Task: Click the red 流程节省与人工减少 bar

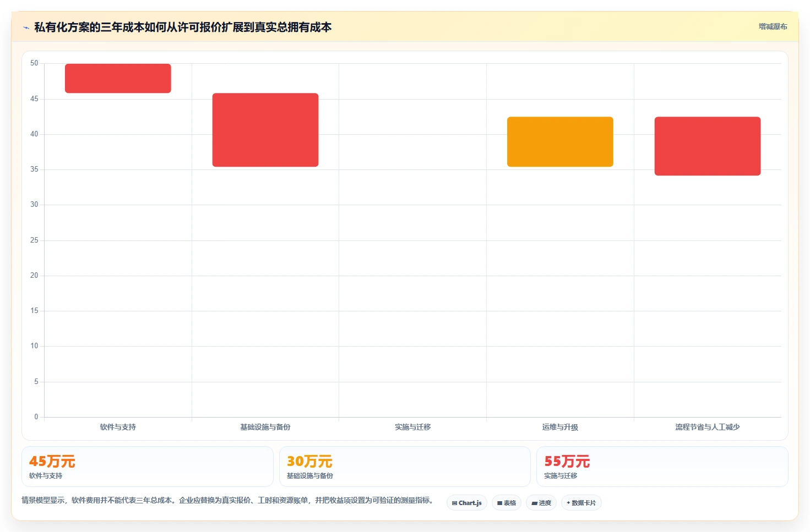Action: (708, 146)
